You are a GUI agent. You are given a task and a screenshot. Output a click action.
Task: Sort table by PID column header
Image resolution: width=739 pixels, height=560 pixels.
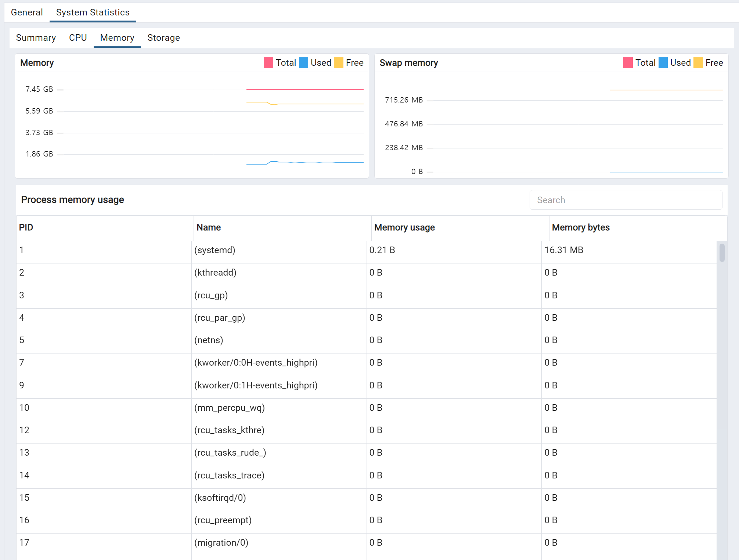click(26, 227)
